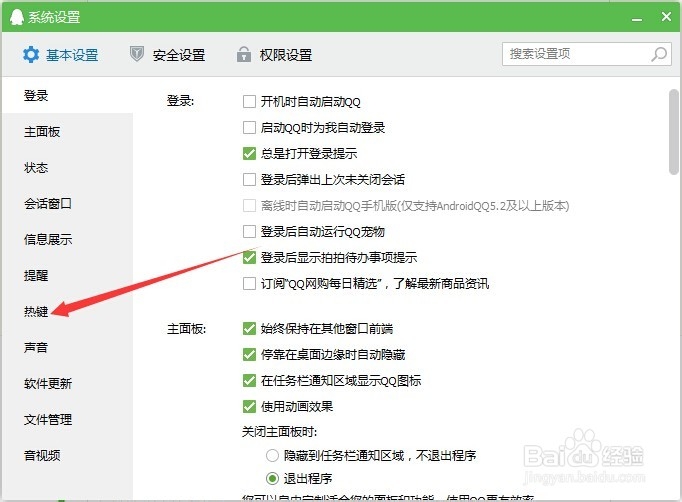Select the 退出程序 radio option
The width and height of the screenshot is (682, 502).
point(272,479)
